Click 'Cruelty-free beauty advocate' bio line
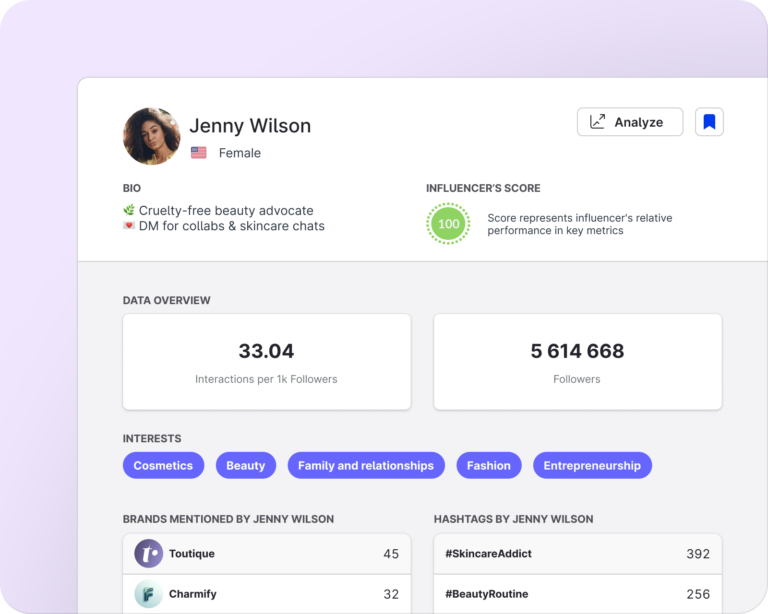 point(226,211)
